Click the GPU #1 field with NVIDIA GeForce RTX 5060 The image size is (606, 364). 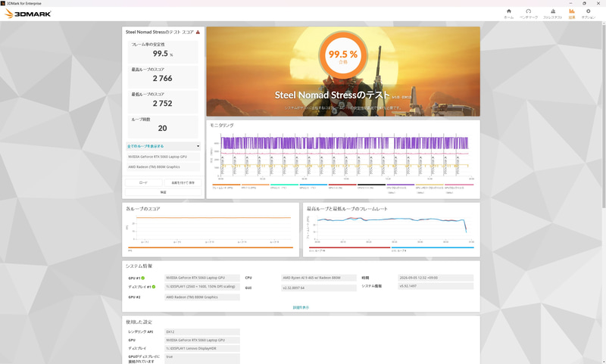click(202, 278)
